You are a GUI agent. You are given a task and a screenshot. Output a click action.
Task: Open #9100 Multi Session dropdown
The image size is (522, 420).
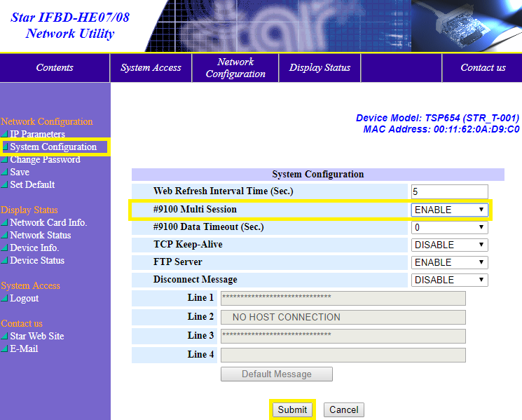pos(449,210)
